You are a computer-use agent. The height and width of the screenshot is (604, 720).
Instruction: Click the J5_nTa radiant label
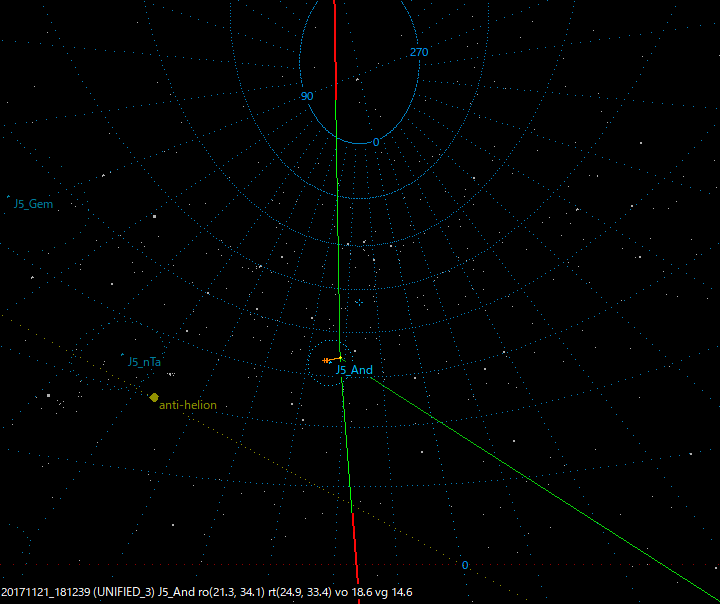click(144, 362)
